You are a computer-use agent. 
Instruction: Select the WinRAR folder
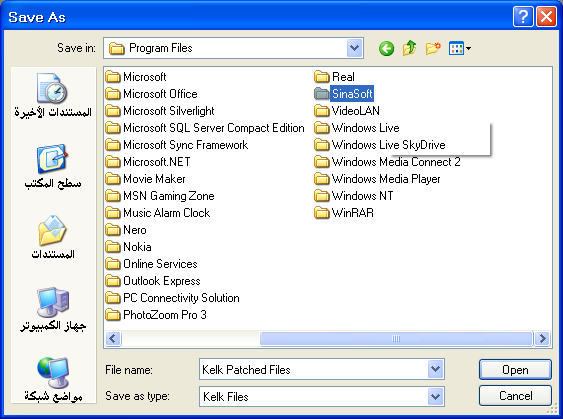(x=344, y=213)
